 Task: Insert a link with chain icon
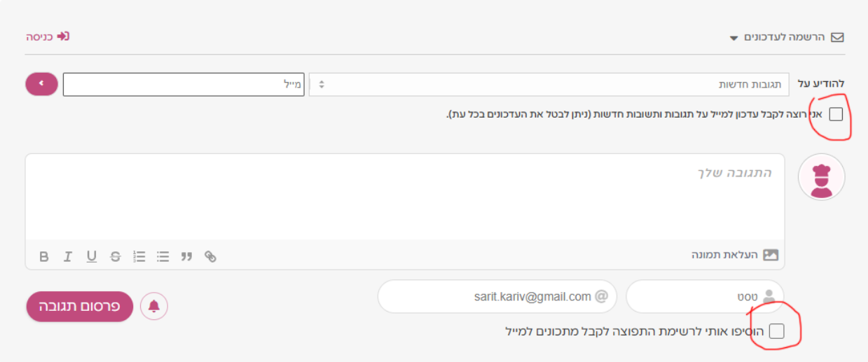[210, 257]
